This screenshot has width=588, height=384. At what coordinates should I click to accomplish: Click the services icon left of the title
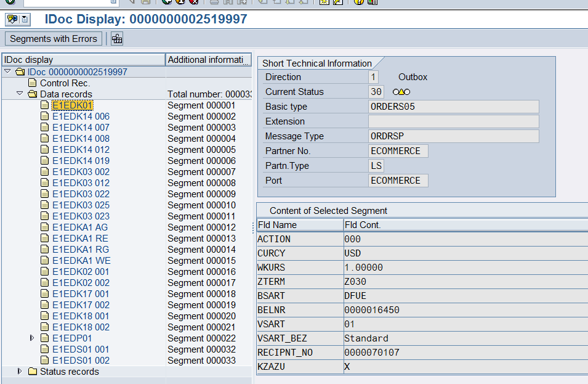point(12,19)
